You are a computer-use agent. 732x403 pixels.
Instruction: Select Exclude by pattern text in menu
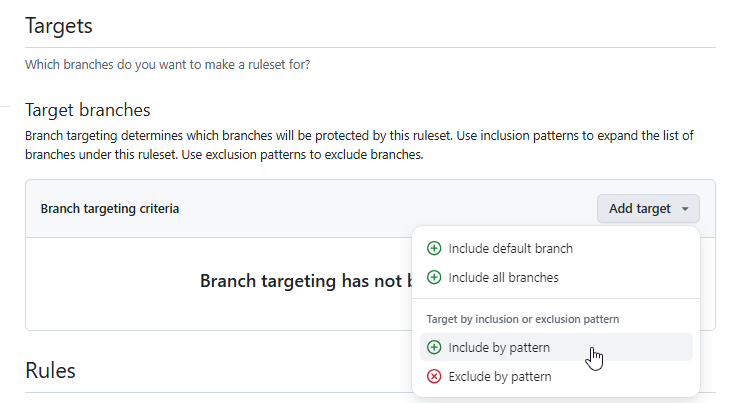click(500, 376)
